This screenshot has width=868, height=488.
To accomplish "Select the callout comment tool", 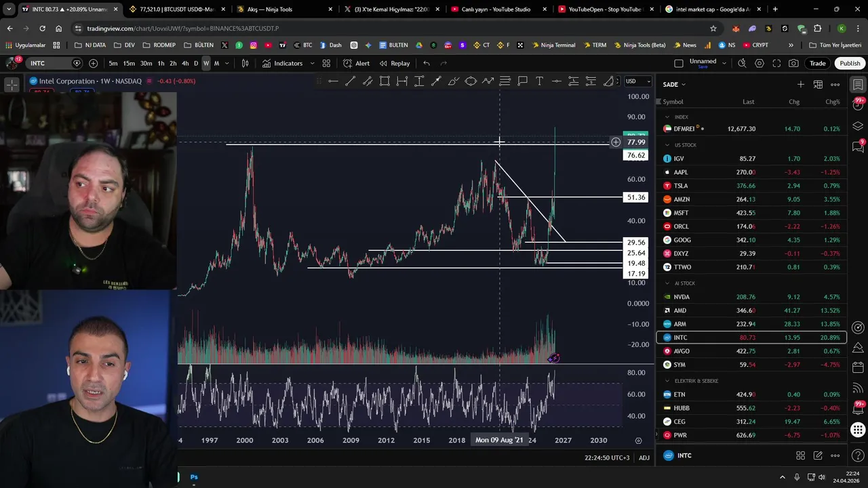I will tap(522, 81).
